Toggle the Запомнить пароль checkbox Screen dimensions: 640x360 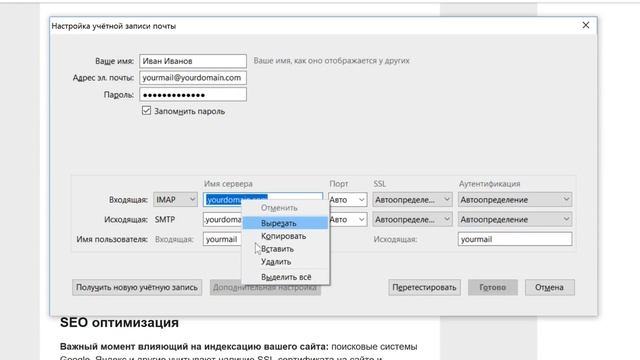(x=146, y=111)
